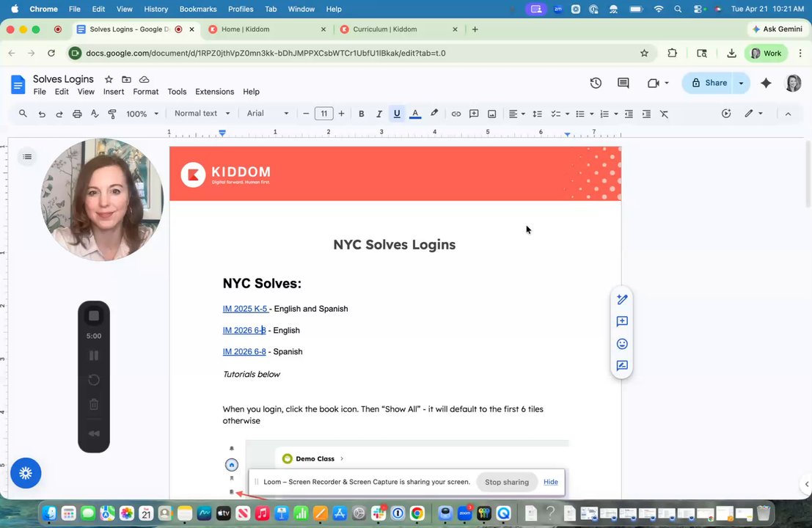812x528 pixels.
Task: Open the Insert menu in Docs
Action: pos(114,92)
